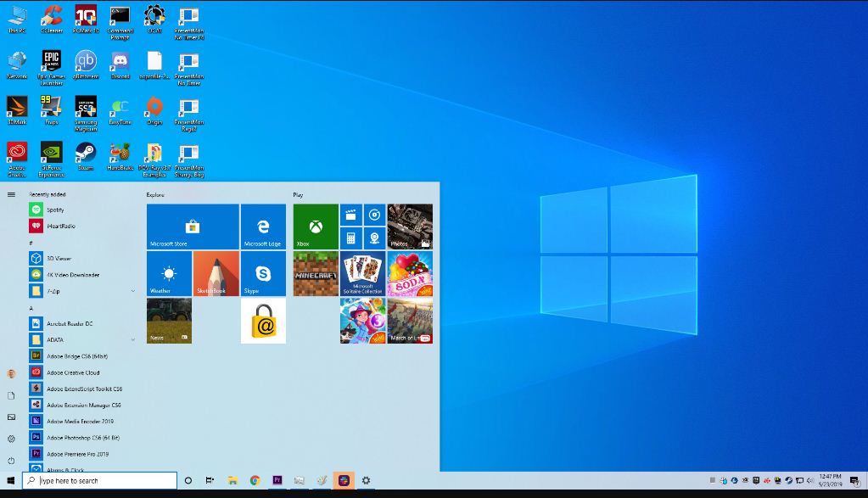868x498 pixels.
Task: Open File Explorer from the taskbar
Action: [232, 480]
